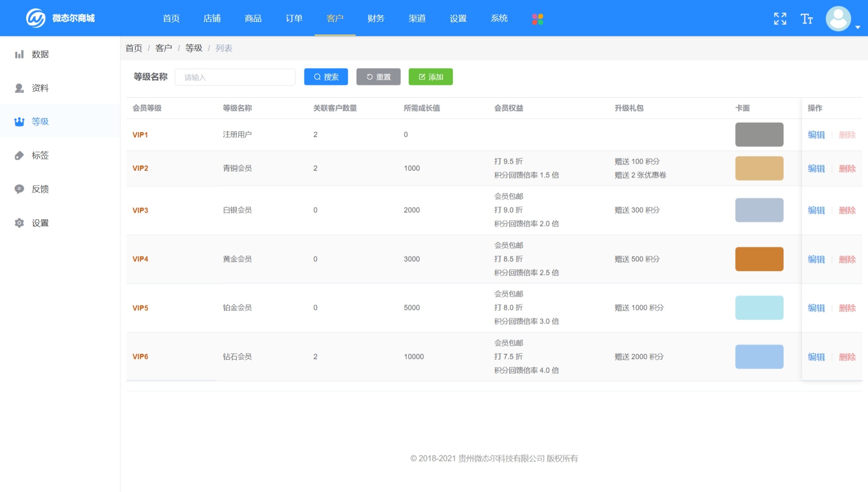Open 反馈 via the speech bubble icon
This screenshot has height=492, width=868.
19,189
